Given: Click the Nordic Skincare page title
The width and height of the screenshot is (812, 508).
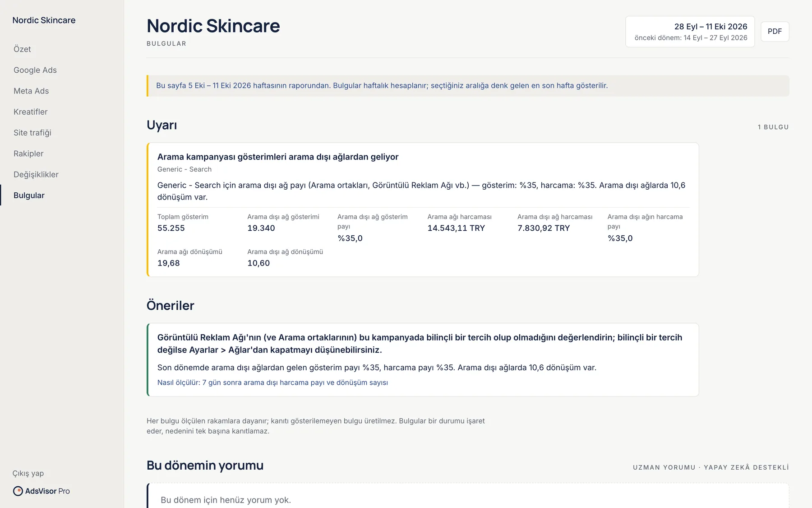Looking at the screenshot, I should click(213, 26).
